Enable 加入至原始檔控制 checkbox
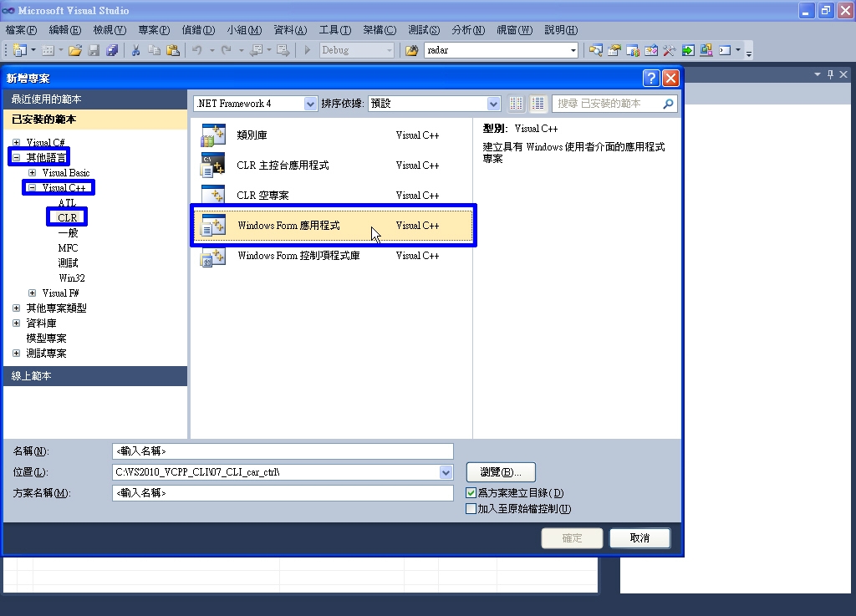Viewport: 856px width, 616px height. [471, 508]
